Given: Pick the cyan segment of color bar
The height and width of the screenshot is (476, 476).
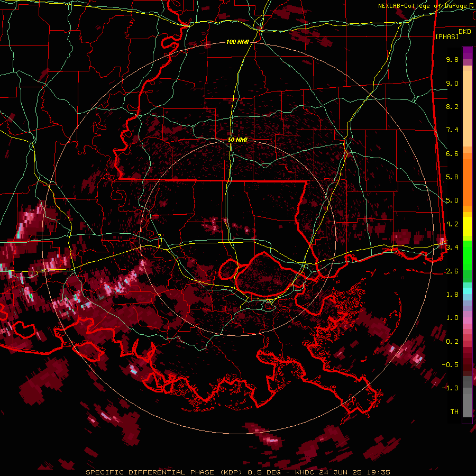Looking at the screenshot, I should coord(467,291).
